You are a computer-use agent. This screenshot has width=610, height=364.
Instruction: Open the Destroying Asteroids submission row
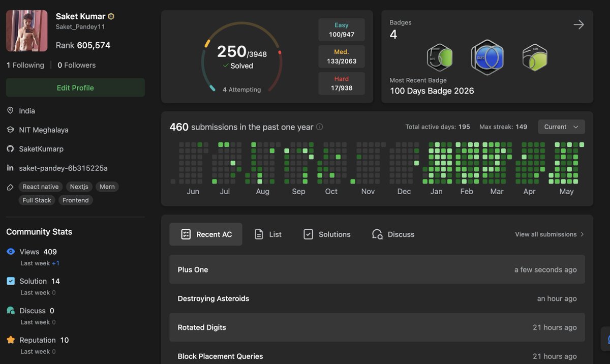pyautogui.click(x=377, y=298)
